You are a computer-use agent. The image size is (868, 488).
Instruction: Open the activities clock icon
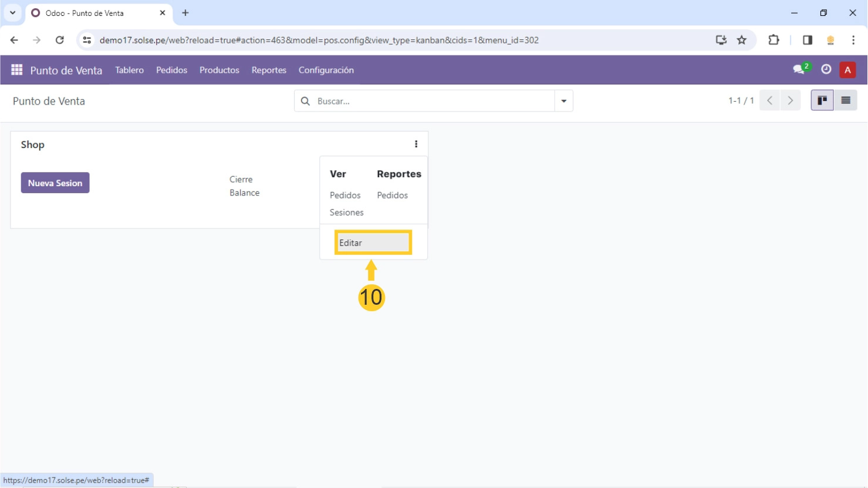(826, 69)
